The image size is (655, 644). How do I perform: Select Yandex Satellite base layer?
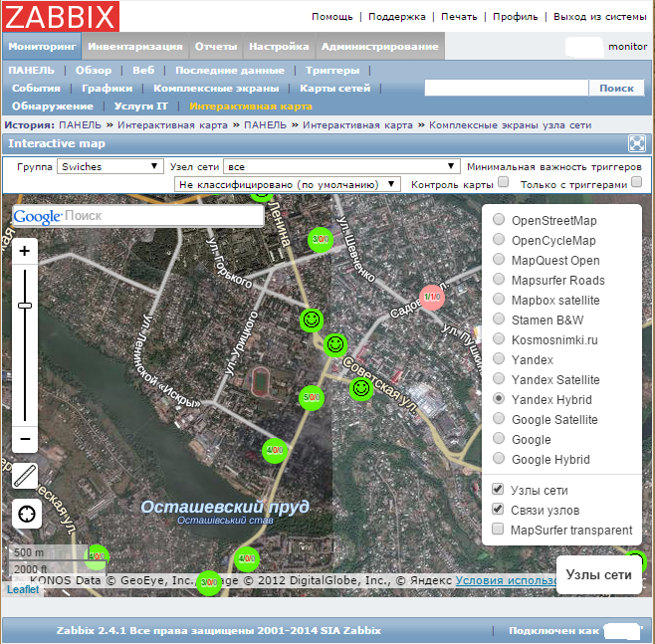tap(499, 379)
